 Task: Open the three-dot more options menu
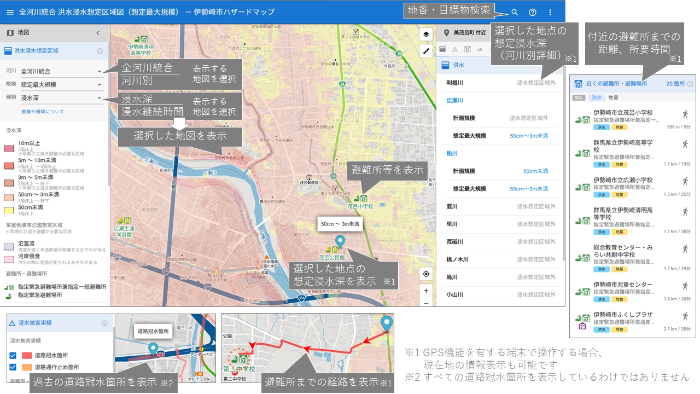pos(550,12)
